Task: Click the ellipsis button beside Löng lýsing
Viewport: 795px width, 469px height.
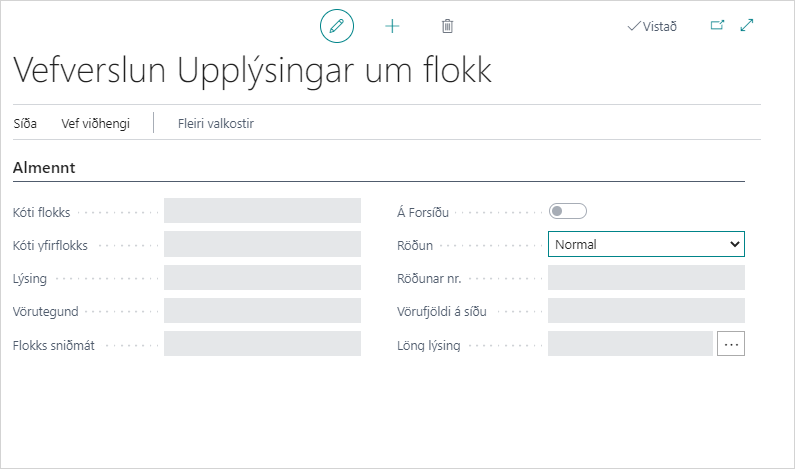Action: click(x=731, y=344)
